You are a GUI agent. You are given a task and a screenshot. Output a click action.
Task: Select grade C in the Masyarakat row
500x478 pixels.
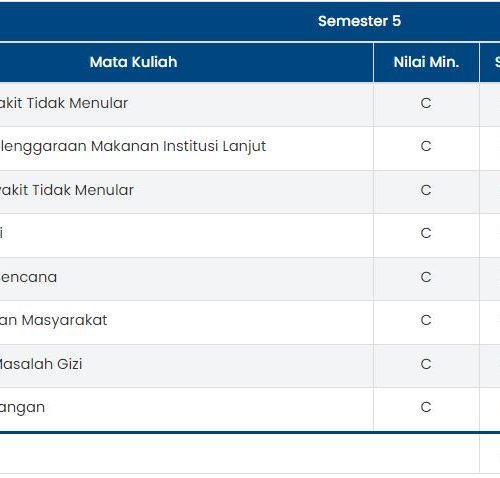426,320
